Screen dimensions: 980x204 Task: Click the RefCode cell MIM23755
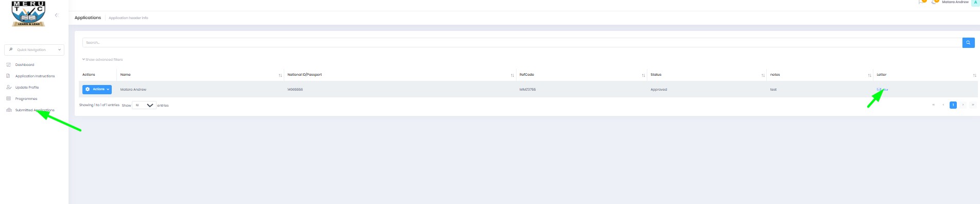pos(527,90)
